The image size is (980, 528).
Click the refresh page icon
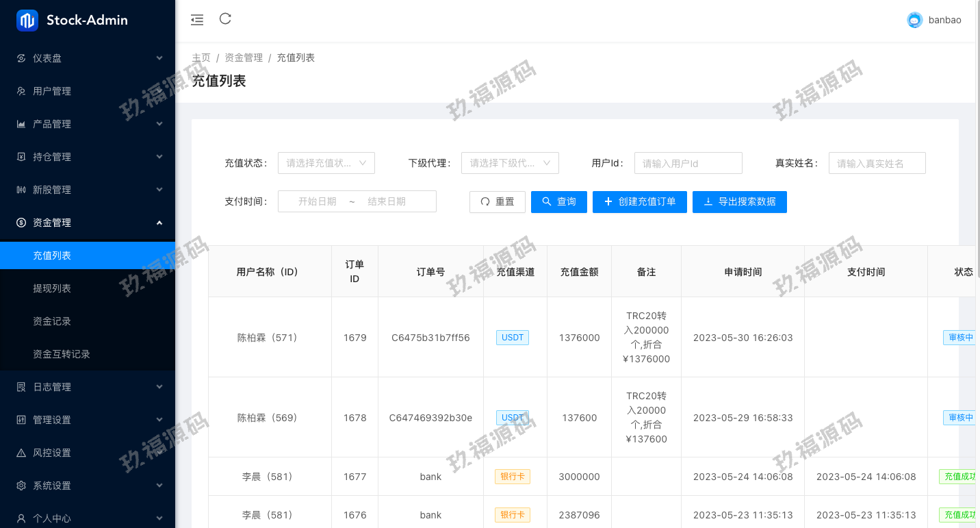click(225, 19)
